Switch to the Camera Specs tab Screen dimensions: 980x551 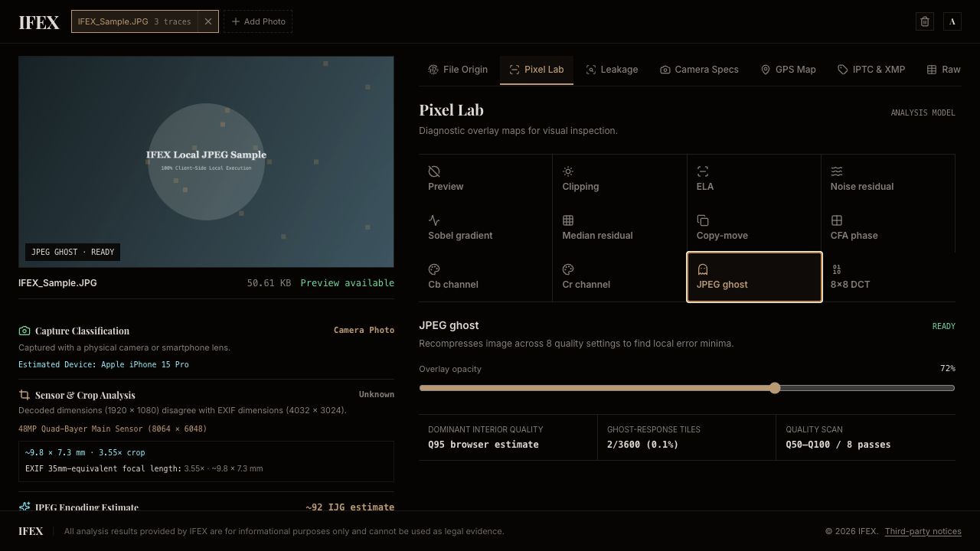pyautogui.click(x=699, y=70)
